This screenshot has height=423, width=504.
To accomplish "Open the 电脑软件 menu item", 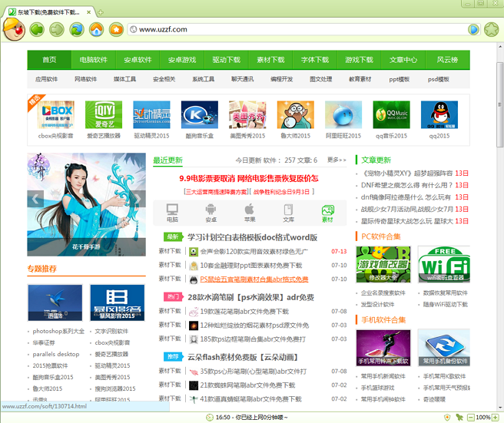I will 94,60.
